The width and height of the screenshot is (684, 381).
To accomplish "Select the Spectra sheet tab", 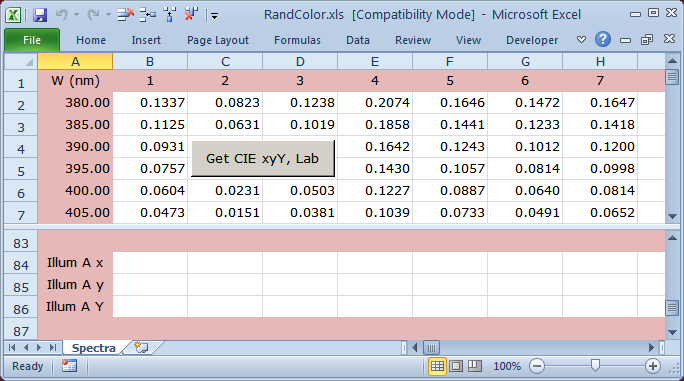I will 93,348.
